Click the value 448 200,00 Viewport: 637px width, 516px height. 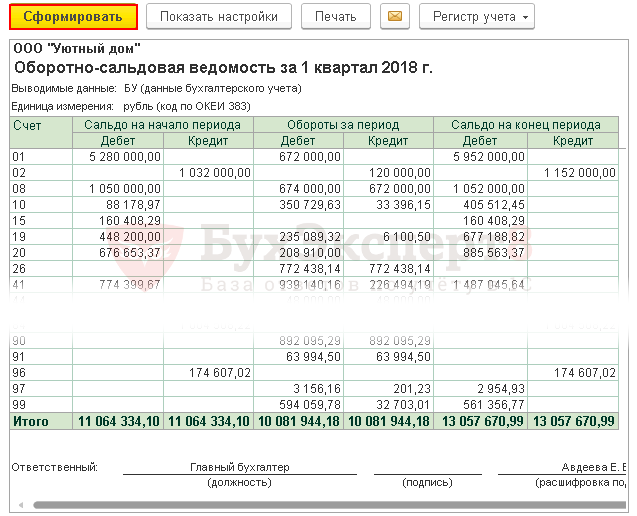pyautogui.click(x=130, y=236)
